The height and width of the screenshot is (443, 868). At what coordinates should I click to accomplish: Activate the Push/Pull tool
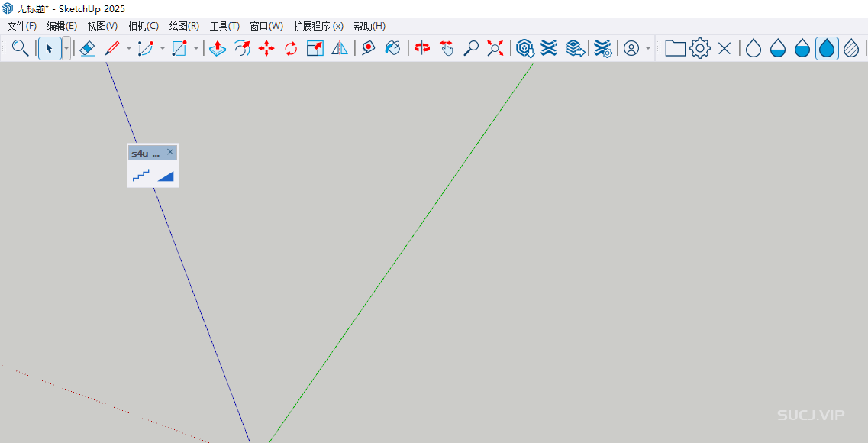click(x=218, y=48)
